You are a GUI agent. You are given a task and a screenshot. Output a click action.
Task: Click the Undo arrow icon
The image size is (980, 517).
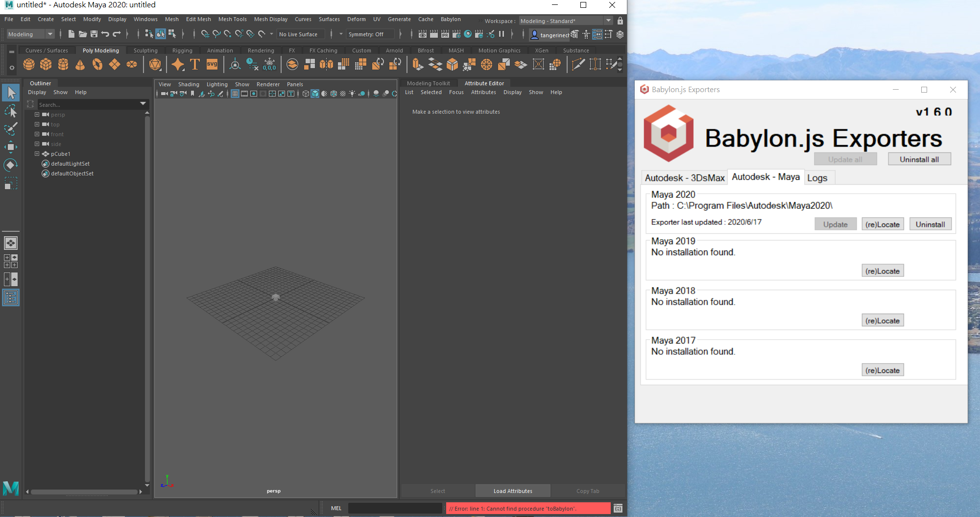tap(105, 34)
